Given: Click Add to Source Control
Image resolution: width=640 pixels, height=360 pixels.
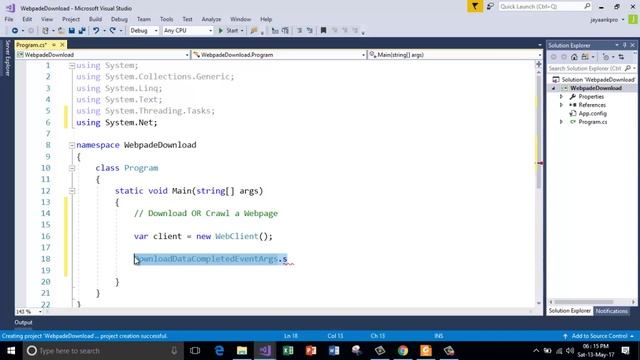Looking at the screenshot, I should click(x=599, y=336).
